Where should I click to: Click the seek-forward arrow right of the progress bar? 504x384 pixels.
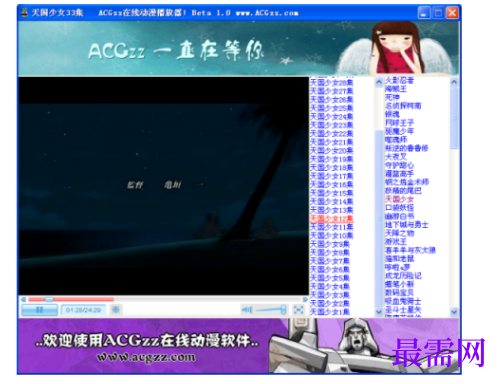pyautogui.click(x=305, y=299)
